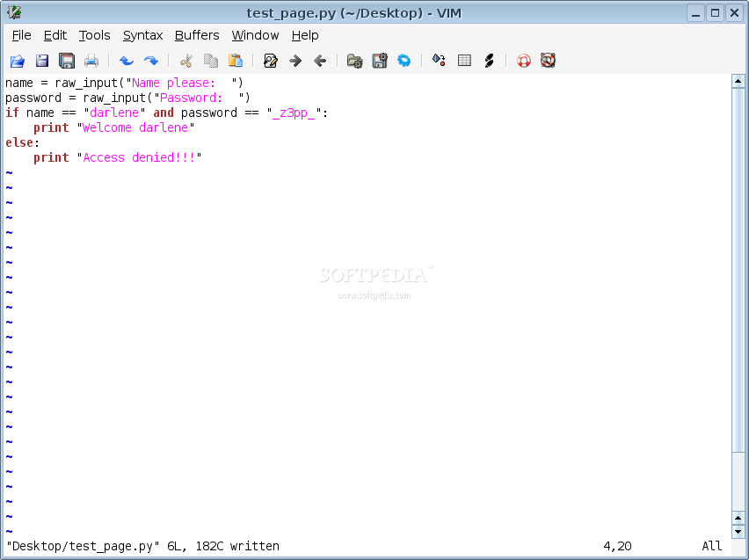Click the Find Help toolbar icon
The height and width of the screenshot is (560, 749).
[548, 60]
